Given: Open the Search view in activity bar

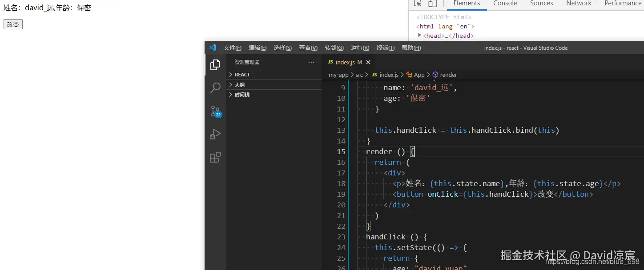Looking at the screenshot, I should pyautogui.click(x=215, y=88).
